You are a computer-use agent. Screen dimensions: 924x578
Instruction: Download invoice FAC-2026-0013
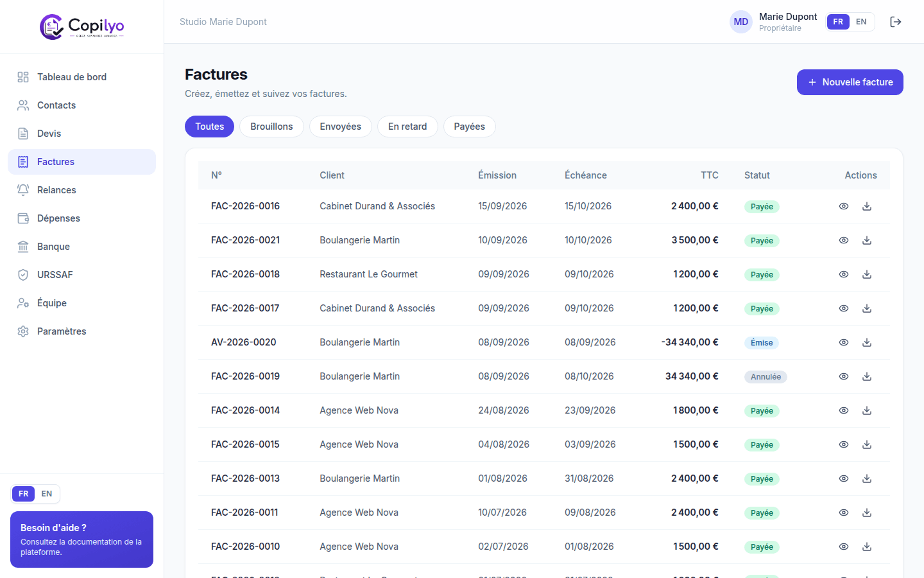(x=867, y=478)
